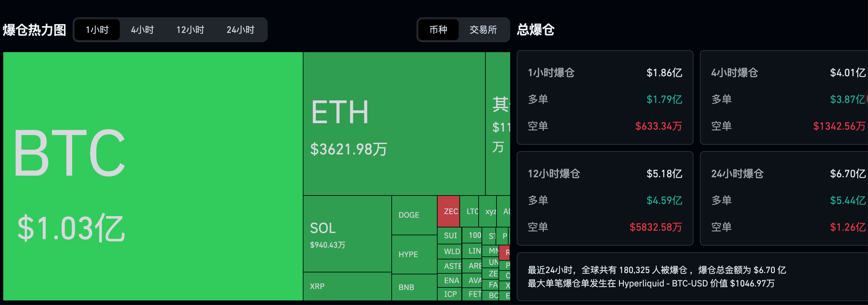
Task: Select the SOL tile in the heatmap
Action: (x=347, y=233)
